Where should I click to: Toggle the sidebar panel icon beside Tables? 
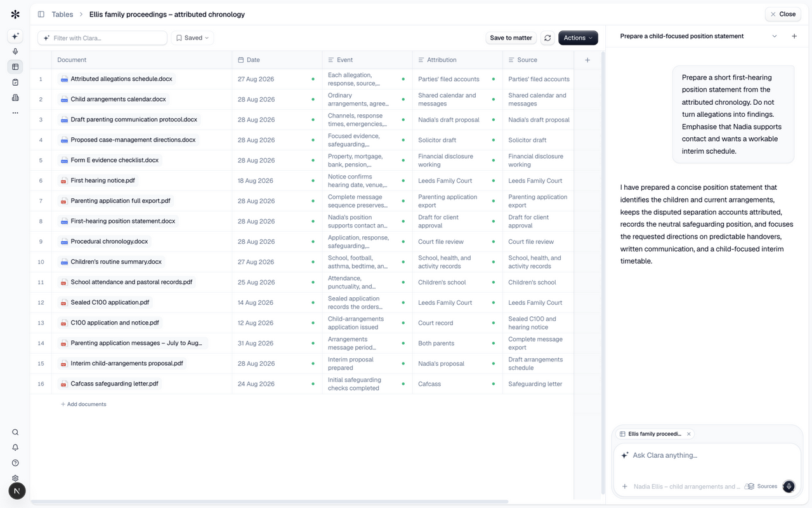pyautogui.click(x=41, y=14)
